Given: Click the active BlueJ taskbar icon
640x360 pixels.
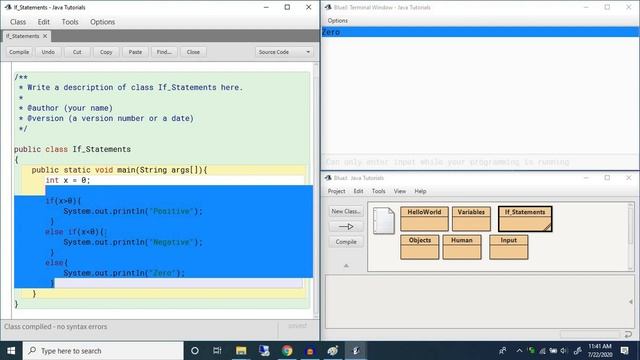Looking at the screenshot, I should point(356,351).
